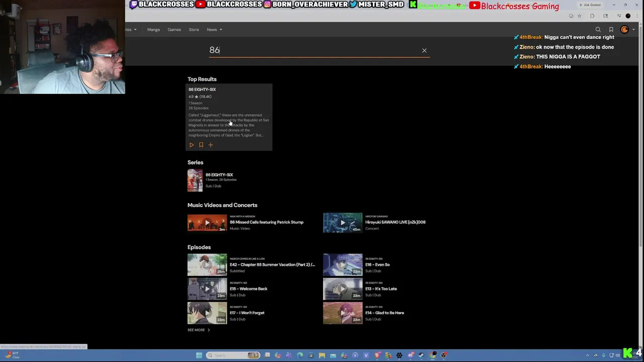Screen dimensions: 644x362
Task: Open the browser user profile icon
Action: [x=628, y=16]
